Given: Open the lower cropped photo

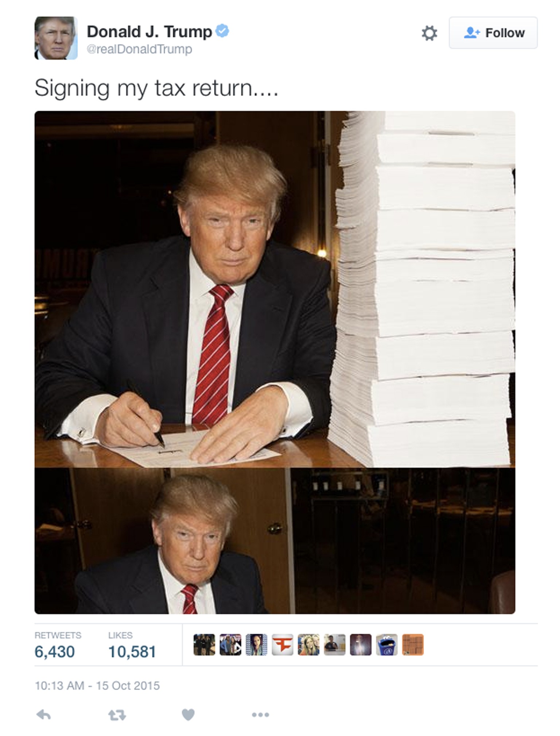Looking at the screenshot, I should pos(275,541).
